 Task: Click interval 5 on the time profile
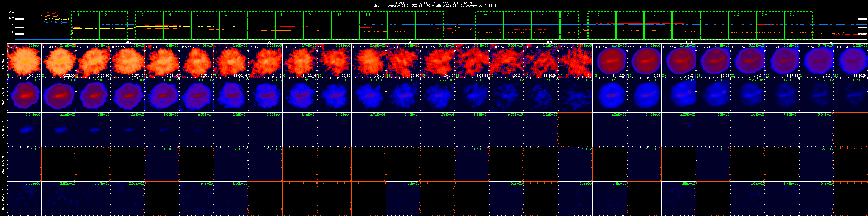[205, 25]
